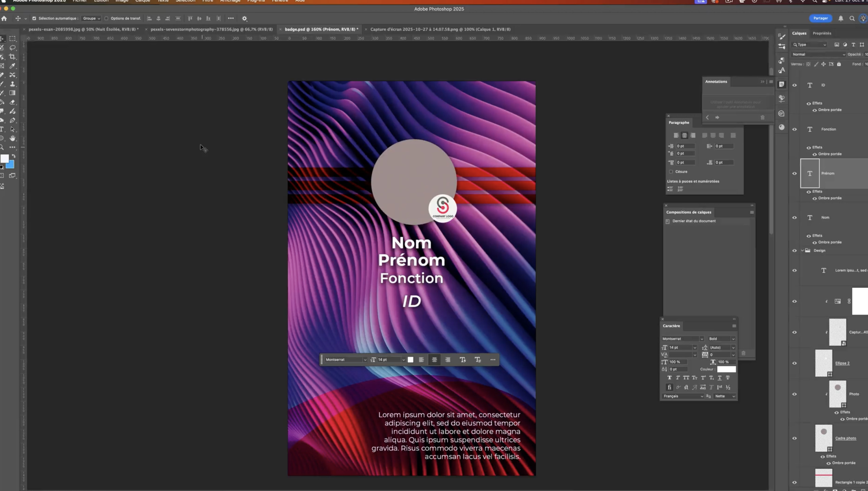Viewport: 868px width, 491px height.
Task: Switch to the pexels-sevenstormphotography document tab
Action: pyautogui.click(x=212, y=29)
